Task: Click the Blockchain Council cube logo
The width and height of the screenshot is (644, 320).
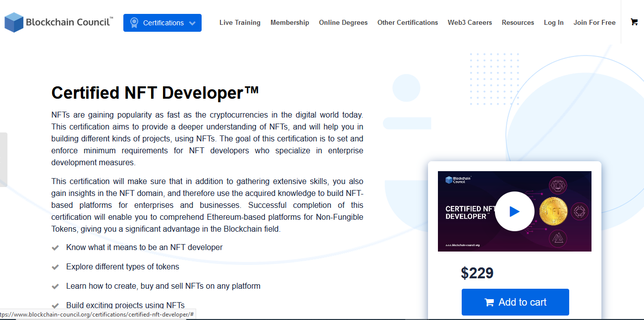Action: click(14, 22)
